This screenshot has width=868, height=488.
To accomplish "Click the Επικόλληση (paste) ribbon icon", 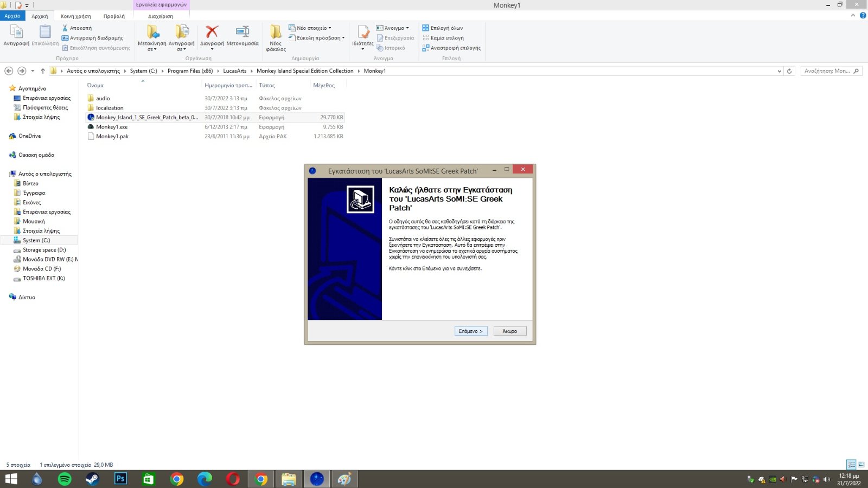I will [x=45, y=32].
